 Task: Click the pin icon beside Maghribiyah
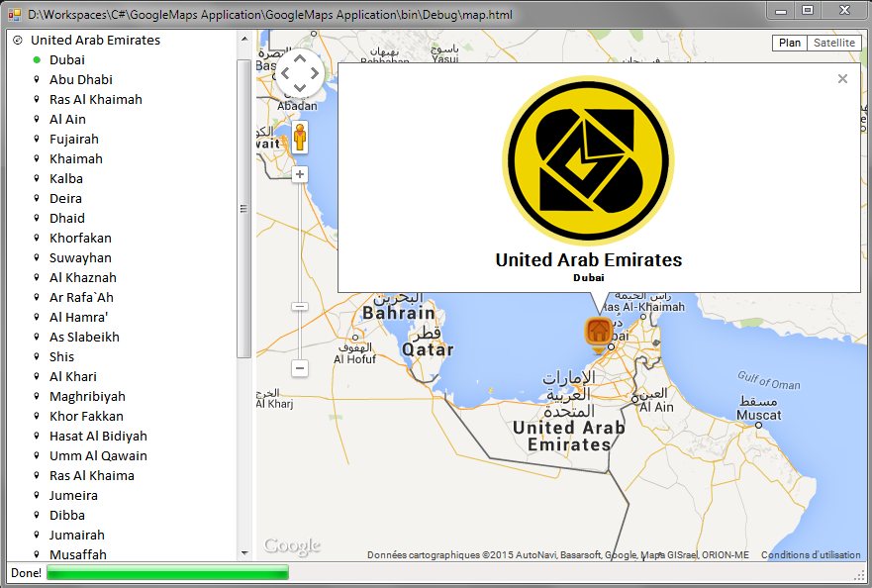click(x=37, y=397)
